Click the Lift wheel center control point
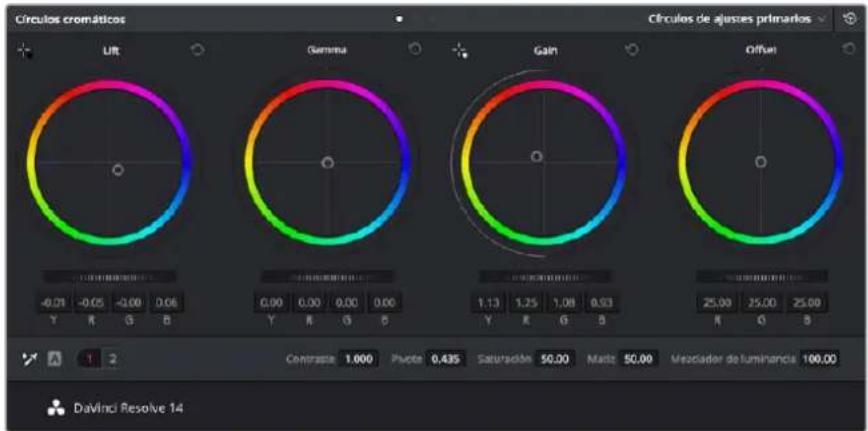 (x=117, y=170)
